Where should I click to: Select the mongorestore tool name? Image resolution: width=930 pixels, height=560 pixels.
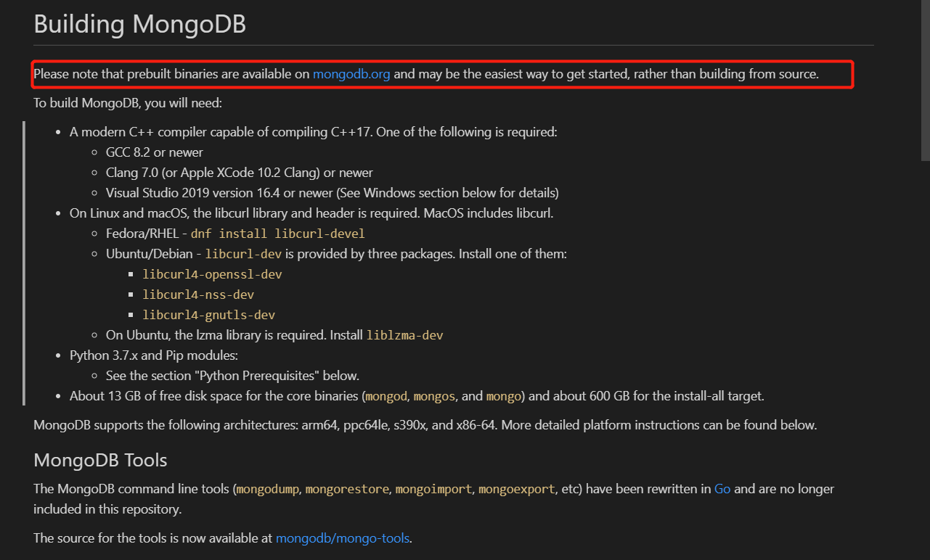347,489
